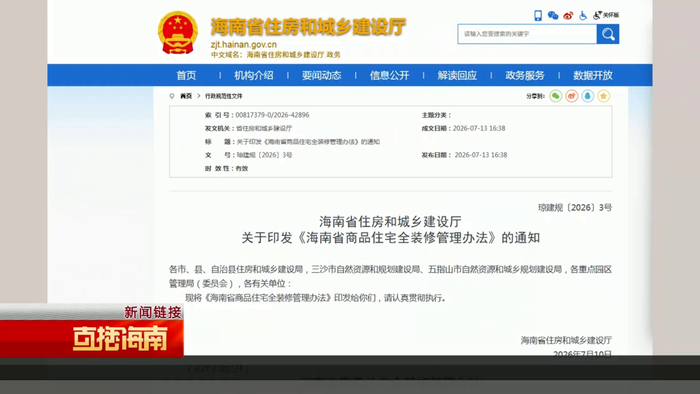Screen dimensions: 700x394
Task: Select issuing agency 省住房和城乡建设厅 text
Action: tap(264, 129)
